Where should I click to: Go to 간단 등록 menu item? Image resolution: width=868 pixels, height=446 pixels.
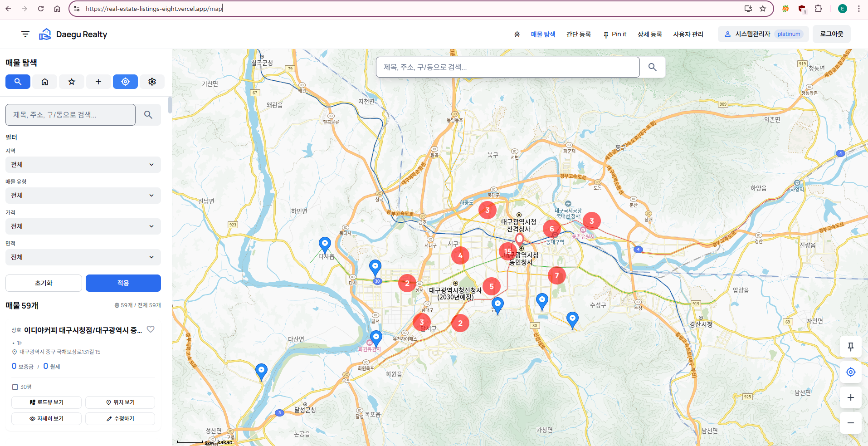click(578, 34)
